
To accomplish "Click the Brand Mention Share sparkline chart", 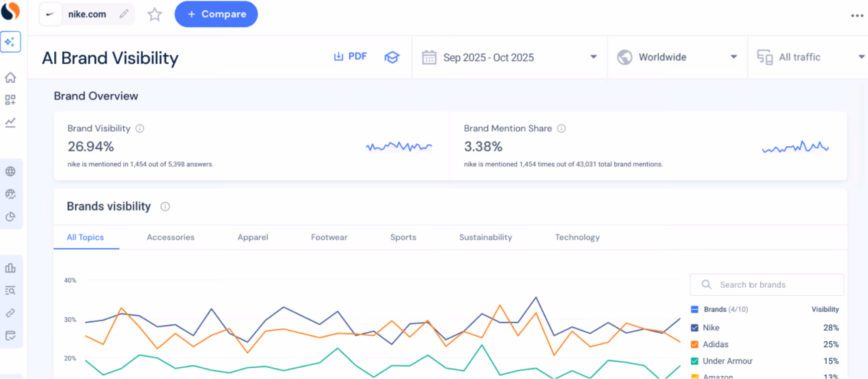I will tap(795, 147).
